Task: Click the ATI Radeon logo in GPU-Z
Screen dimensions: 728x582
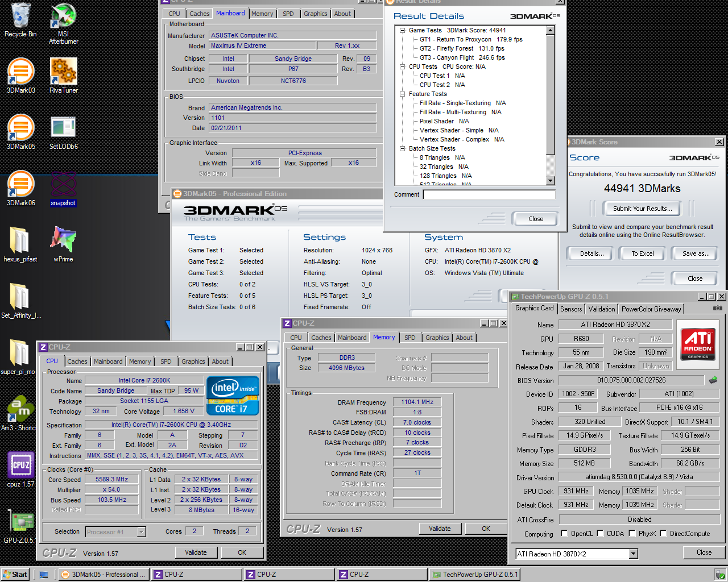Action: pos(698,344)
